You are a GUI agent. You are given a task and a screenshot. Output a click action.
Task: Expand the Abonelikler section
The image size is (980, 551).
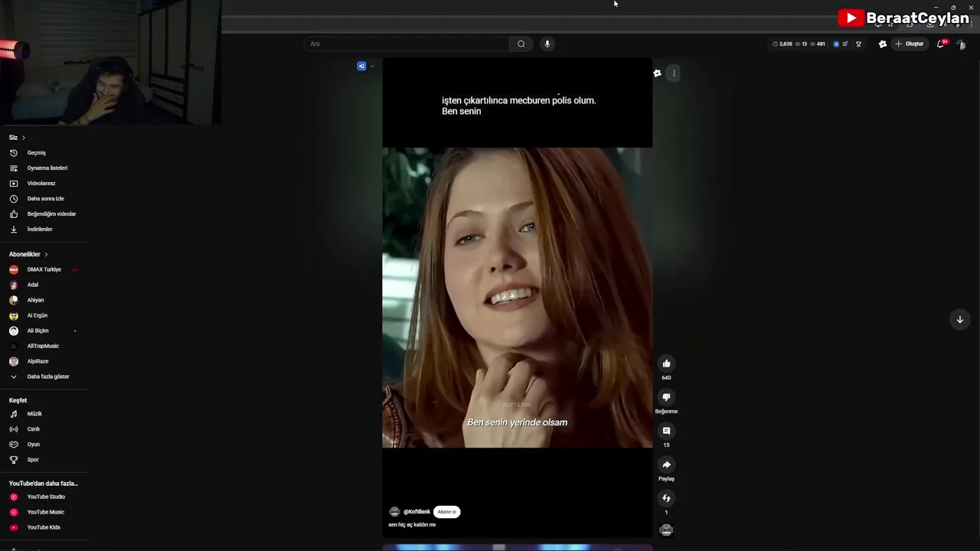click(x=28, y=254)
